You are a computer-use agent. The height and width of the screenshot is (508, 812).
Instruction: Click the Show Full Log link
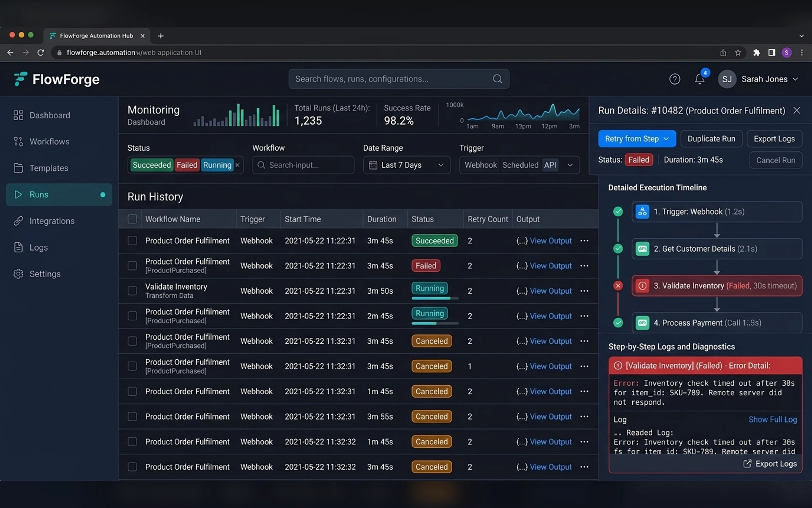pos(773,420)
